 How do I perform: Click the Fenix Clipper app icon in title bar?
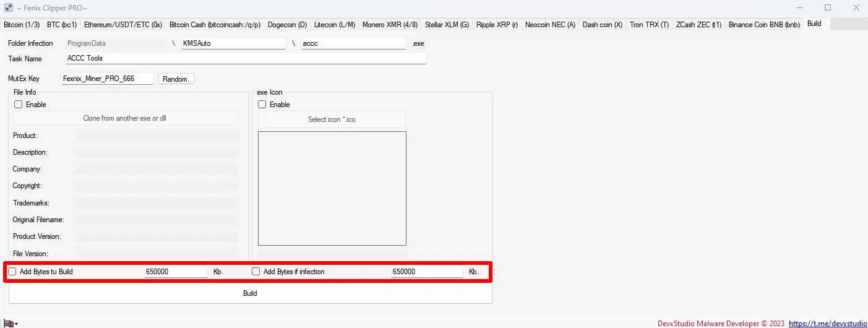(9, 8)
